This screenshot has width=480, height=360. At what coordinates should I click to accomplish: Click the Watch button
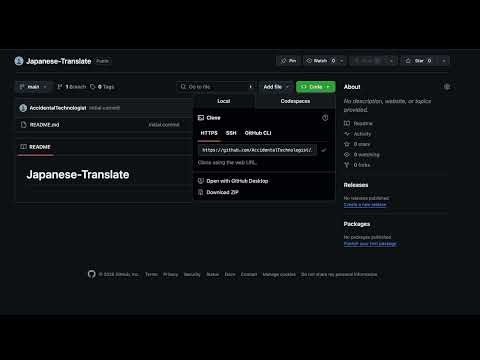pos(320,61)
